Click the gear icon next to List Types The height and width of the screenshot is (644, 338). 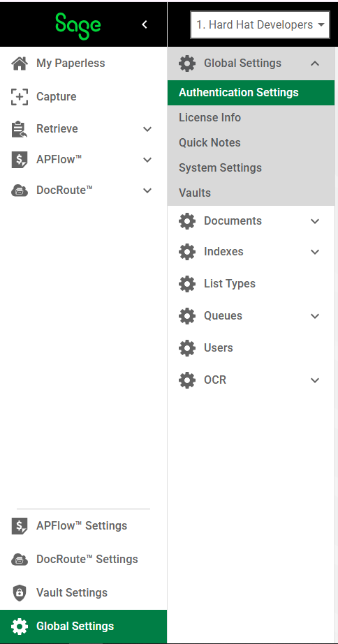187,284
